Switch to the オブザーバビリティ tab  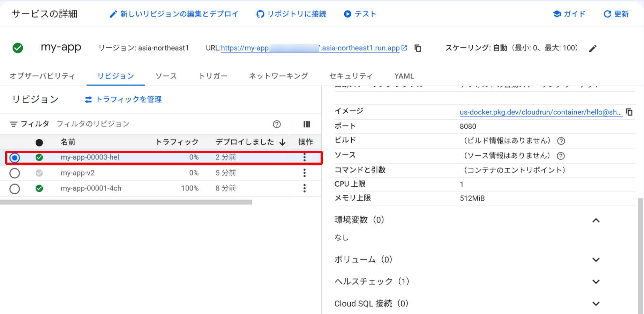coord(43,76)
